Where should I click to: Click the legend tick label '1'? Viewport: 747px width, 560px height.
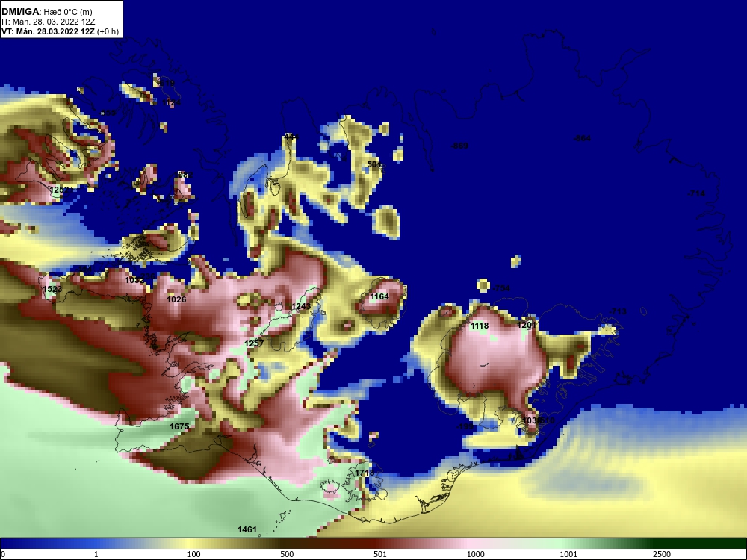96,554
